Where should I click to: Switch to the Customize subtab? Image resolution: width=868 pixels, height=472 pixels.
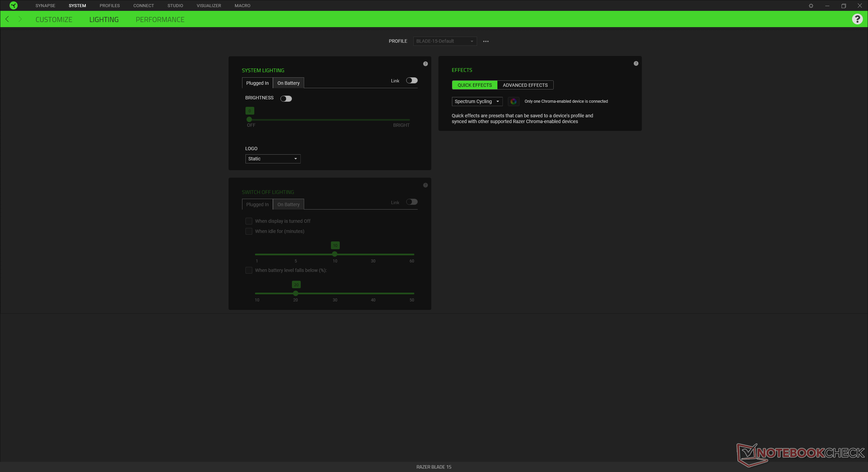[x=54, y=19]
